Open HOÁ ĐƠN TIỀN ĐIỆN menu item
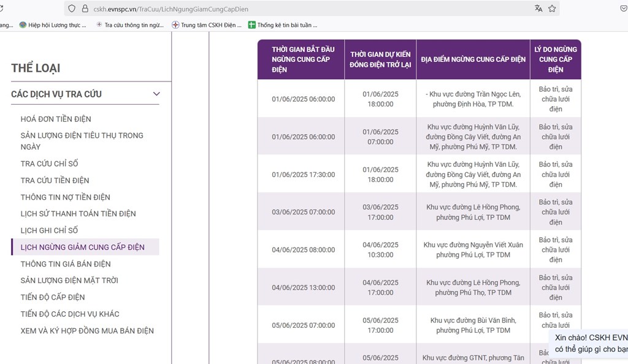The image size is (628, 364). [x=56, y=119]
